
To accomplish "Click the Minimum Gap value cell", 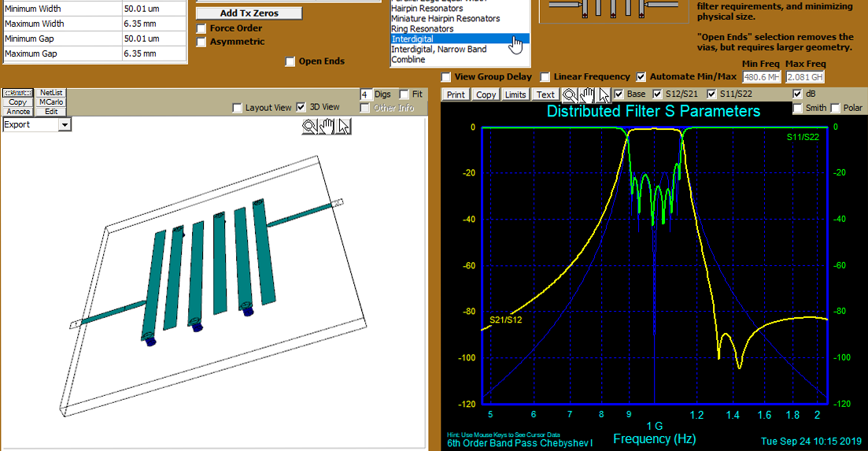I will pos(154,39).
